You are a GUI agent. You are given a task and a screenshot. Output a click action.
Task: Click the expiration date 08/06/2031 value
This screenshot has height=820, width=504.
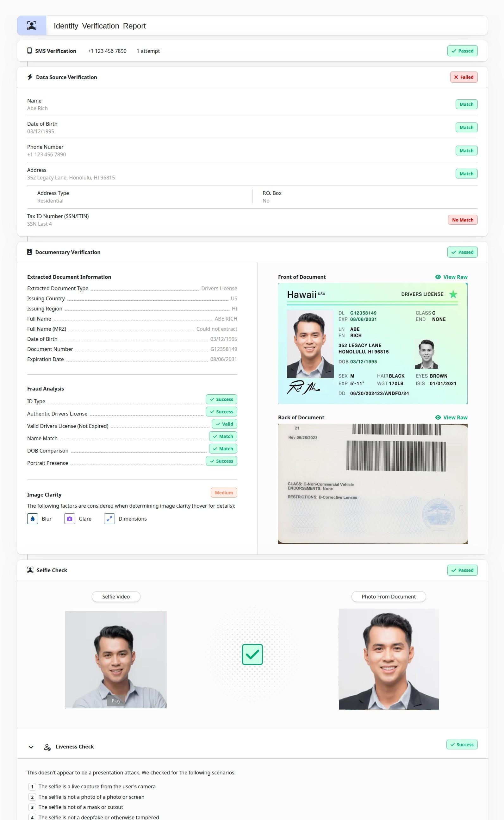224,359
